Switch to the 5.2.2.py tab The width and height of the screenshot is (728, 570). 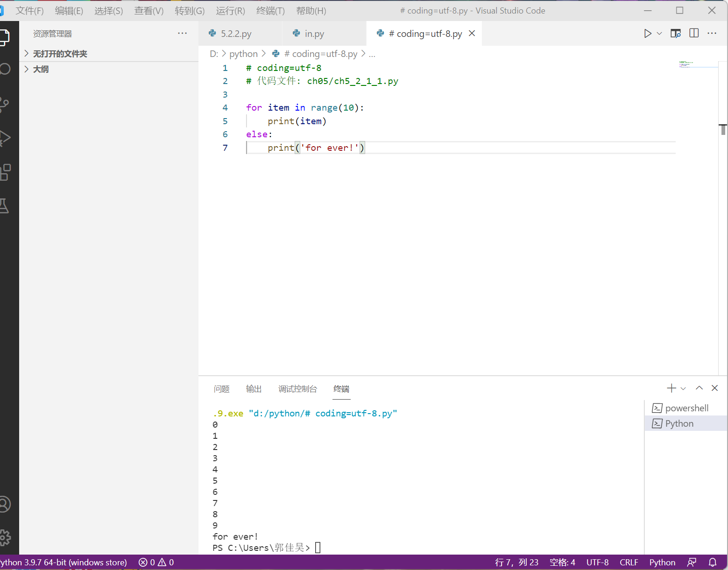pyautogui.click(x=240, y=34)
